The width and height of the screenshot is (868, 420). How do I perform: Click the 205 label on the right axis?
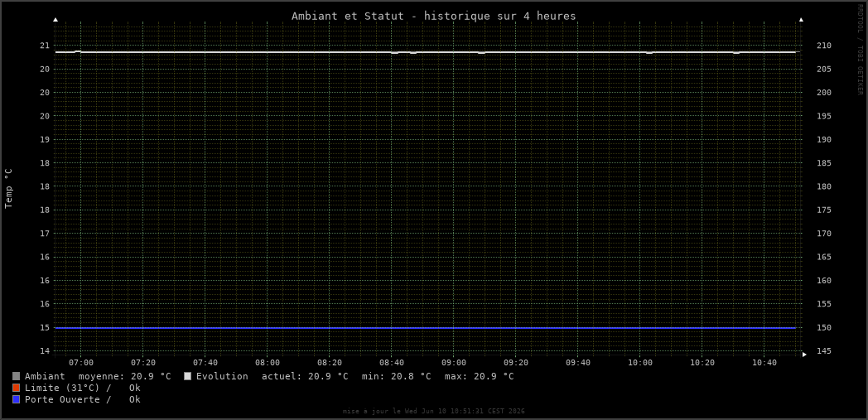[x=824, y=69]
